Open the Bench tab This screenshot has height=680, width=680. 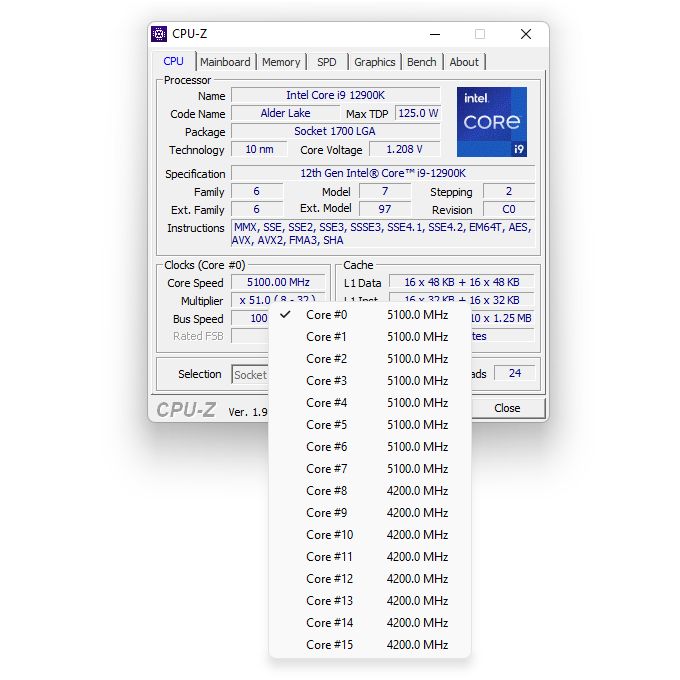422,62
